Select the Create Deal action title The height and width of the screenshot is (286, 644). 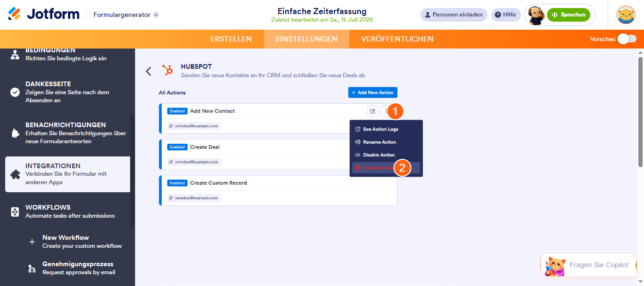(x=205, y=147)
